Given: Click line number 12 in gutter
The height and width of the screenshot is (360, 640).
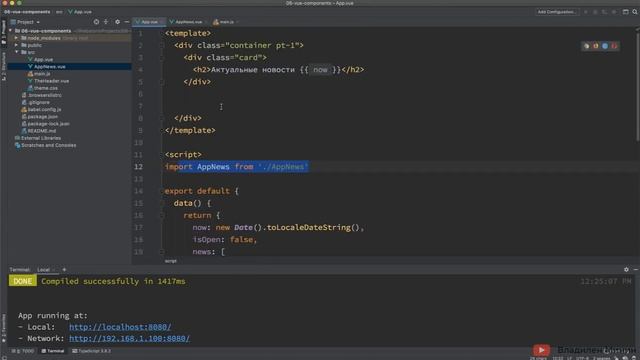Looking at the screenshot, I should (x=139, y=167).
